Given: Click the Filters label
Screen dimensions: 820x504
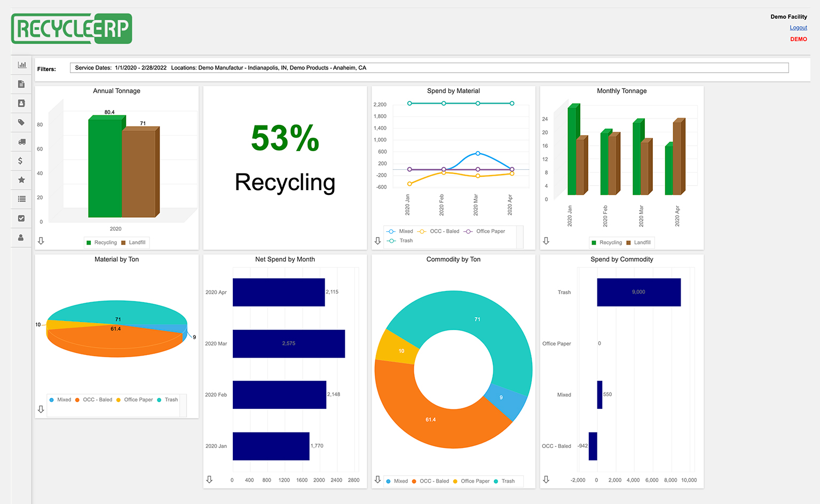Looking at the screenshot, I should coord(46,69).
